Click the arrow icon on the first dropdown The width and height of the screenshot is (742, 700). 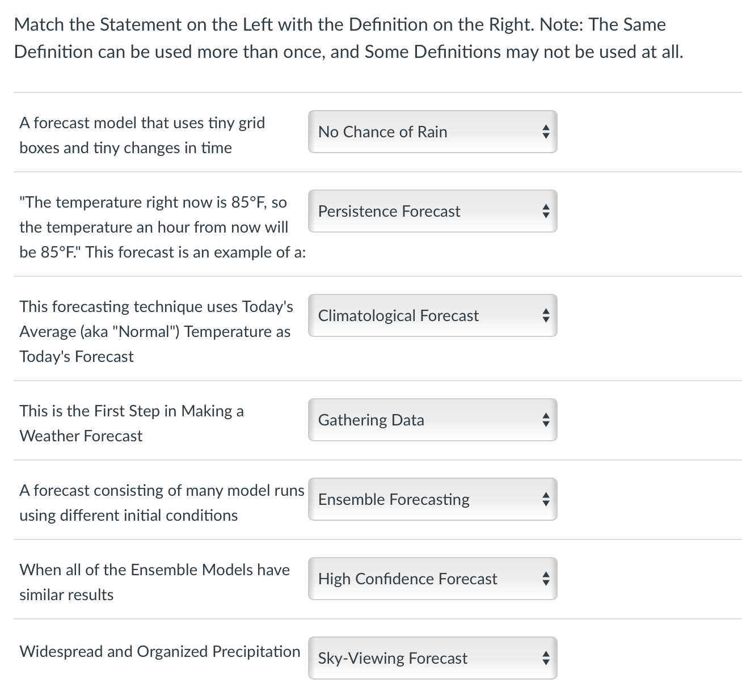pyautogui.click(x=545, y=132)
